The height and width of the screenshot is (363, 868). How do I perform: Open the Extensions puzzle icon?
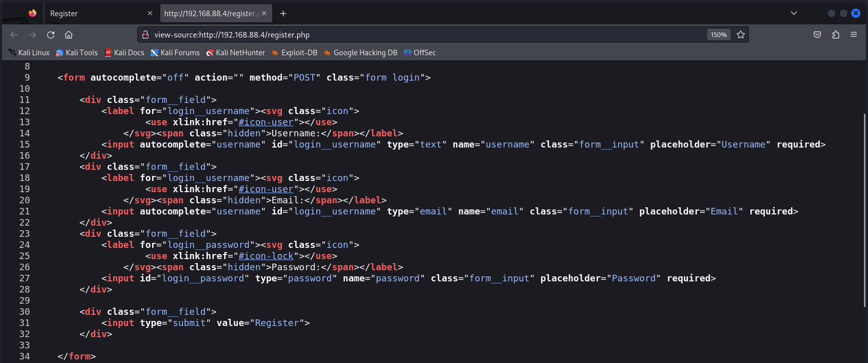pos(836,34)
